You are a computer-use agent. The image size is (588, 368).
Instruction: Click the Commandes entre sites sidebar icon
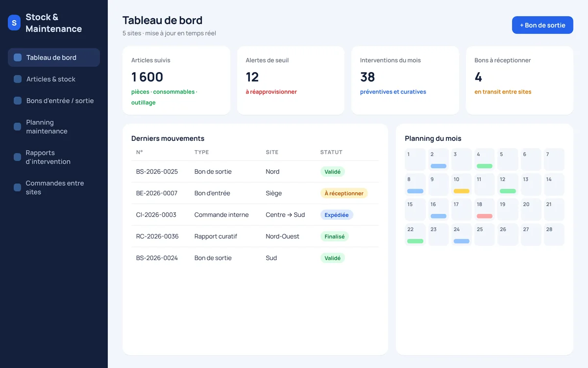click(x=18, y=187)
